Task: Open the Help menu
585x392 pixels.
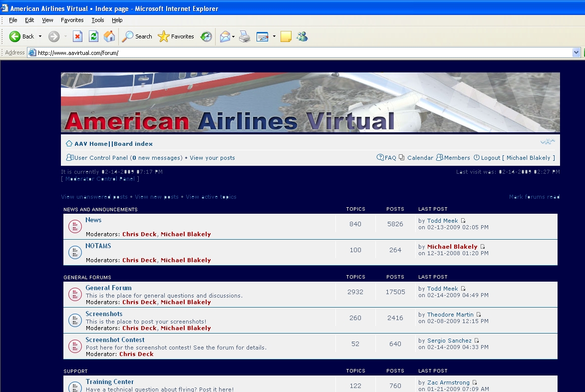Action: click(x=117, y=20)
